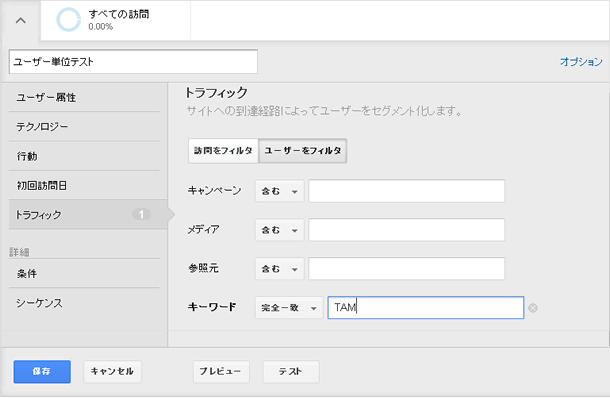Open the メディア match type dropdown
The width and height of the screenshot is (610, 398).
coord(279,230)
